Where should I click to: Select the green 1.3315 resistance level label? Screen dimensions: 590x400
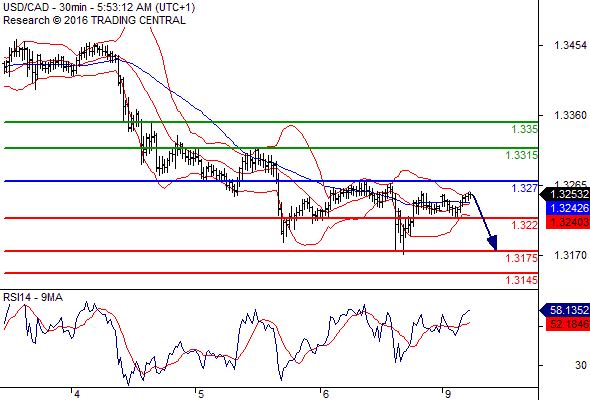[x=522, y=155]
